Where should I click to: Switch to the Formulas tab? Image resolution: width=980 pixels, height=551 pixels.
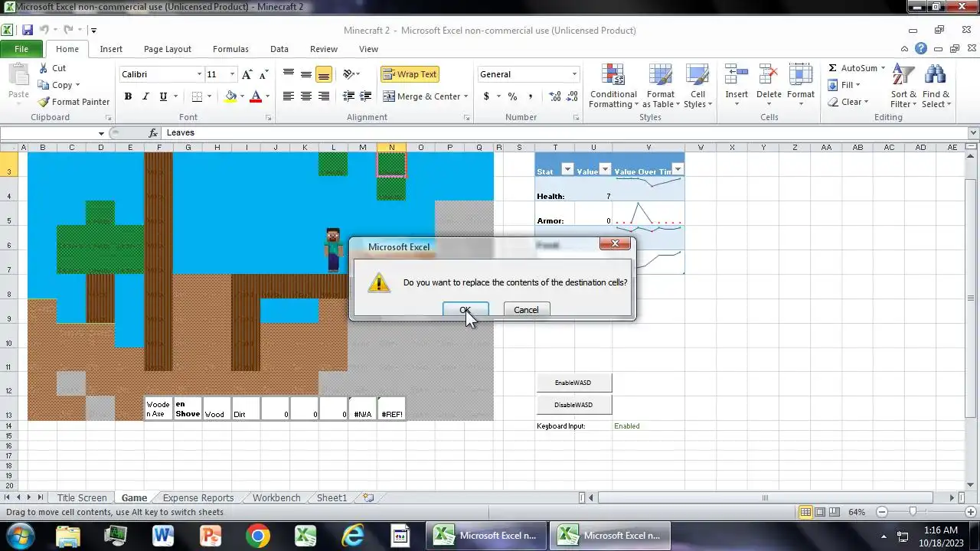(230, 49)
